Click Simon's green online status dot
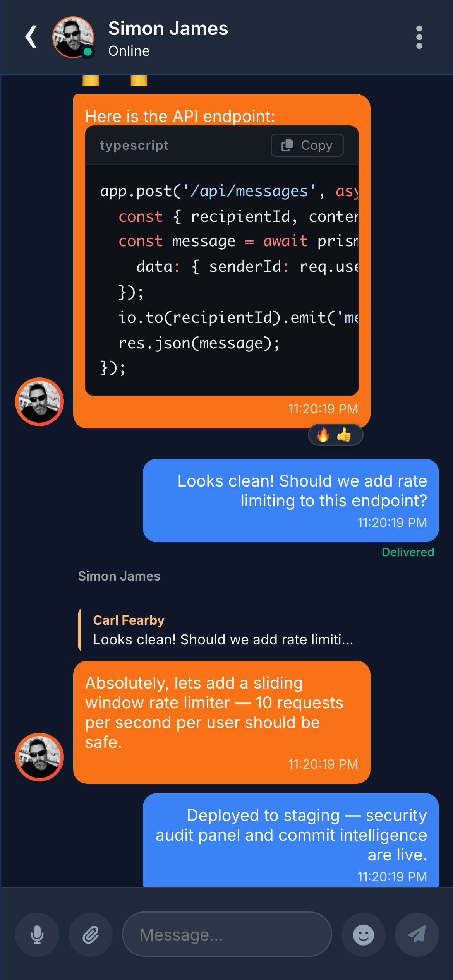453x980 pixels. [x=88, y=51]
